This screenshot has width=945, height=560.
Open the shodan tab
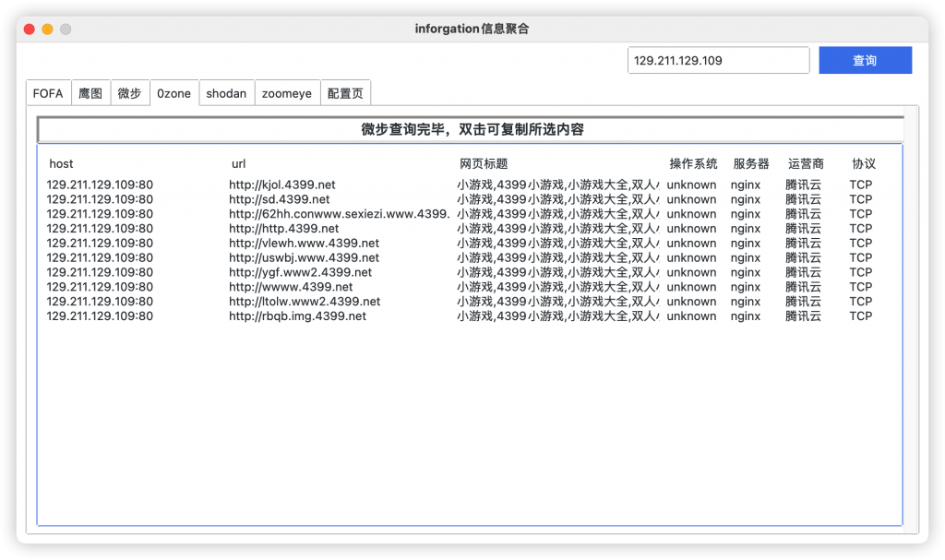[226, 92]
